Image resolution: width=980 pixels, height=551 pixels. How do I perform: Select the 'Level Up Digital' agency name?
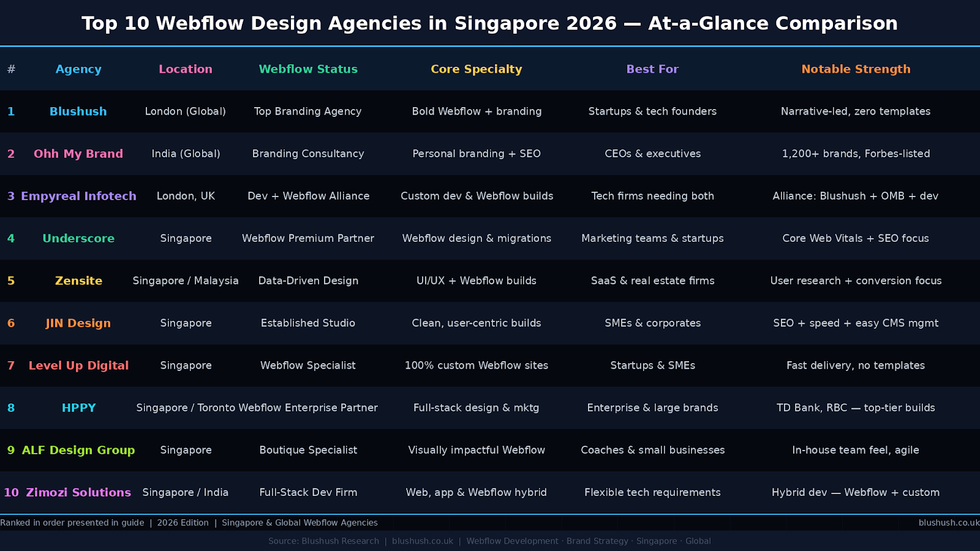78,365
